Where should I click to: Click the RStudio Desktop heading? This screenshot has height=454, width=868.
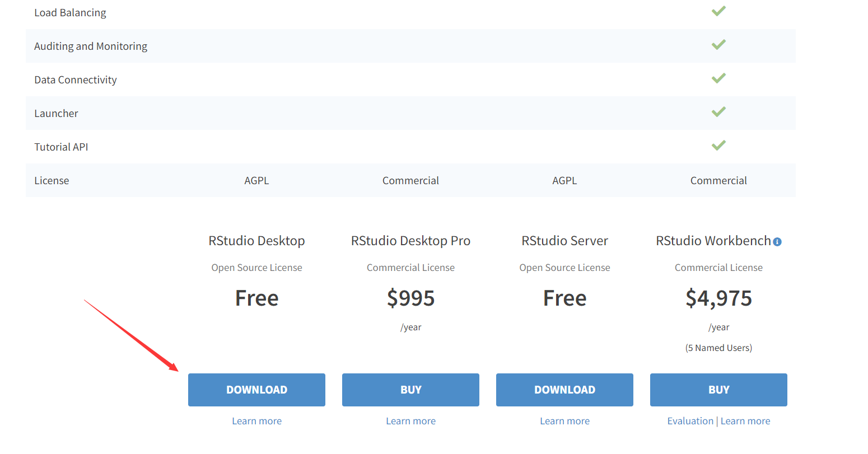click(x=256, y=241)
